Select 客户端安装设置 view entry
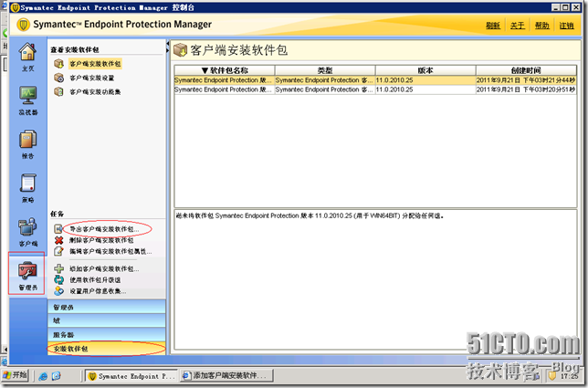The width and height of the screenshot is (588, 388). [92, 78]
